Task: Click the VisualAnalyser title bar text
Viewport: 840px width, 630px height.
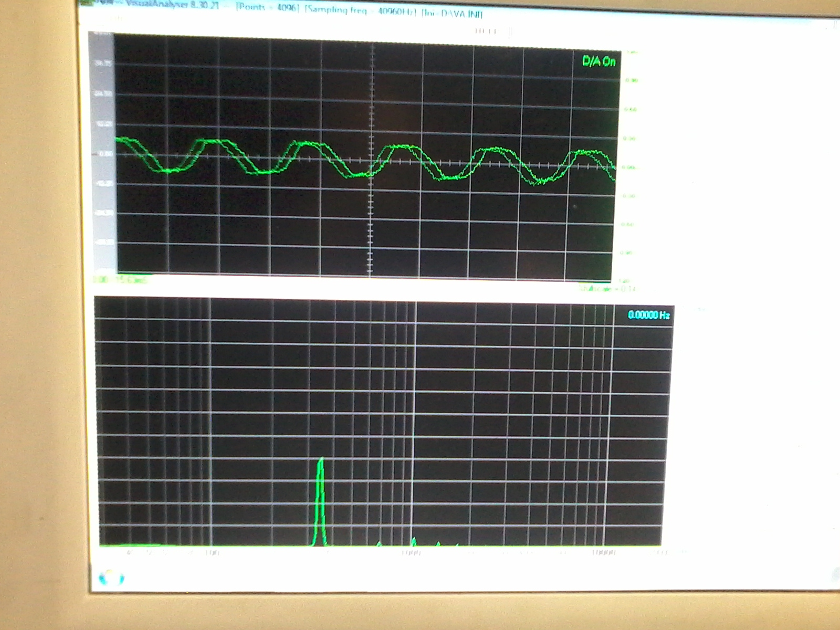Action: 172,5
